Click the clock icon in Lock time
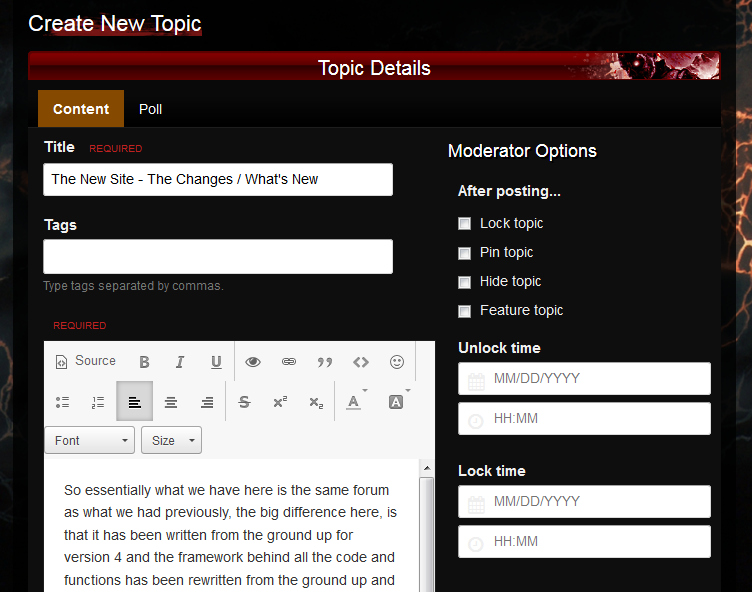 [x=476, y=544]
